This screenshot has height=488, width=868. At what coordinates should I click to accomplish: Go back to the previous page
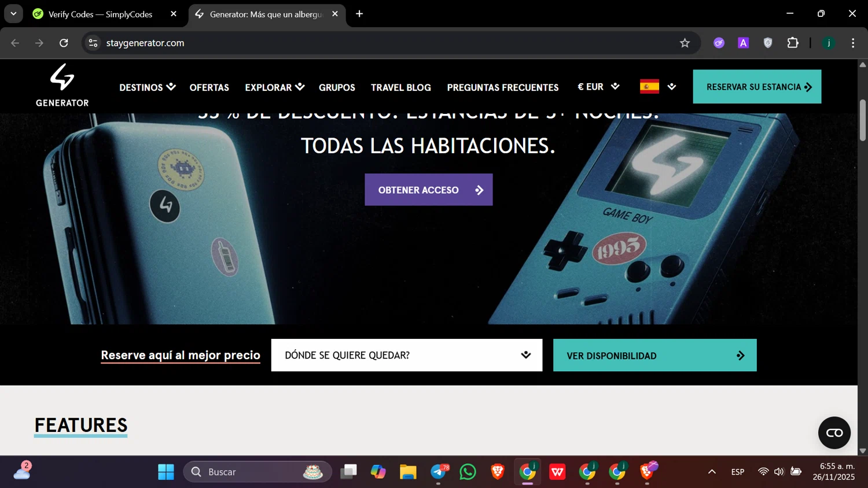[x=15, y=43]
